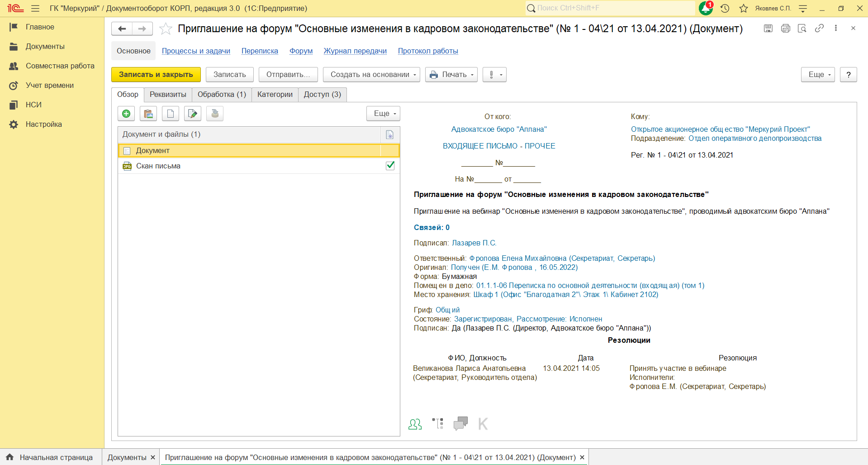Open Шкаф 1 storage location link
Screen dimensions: 868x465
566,295
